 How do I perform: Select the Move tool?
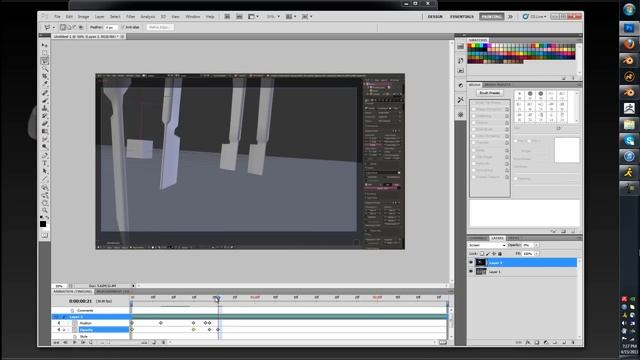[x=44, y=45]
